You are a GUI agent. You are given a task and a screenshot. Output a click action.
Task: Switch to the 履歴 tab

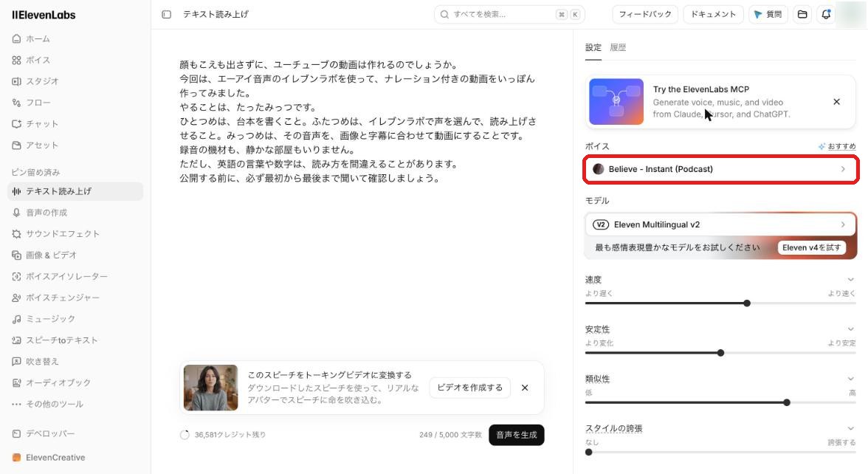618,47
